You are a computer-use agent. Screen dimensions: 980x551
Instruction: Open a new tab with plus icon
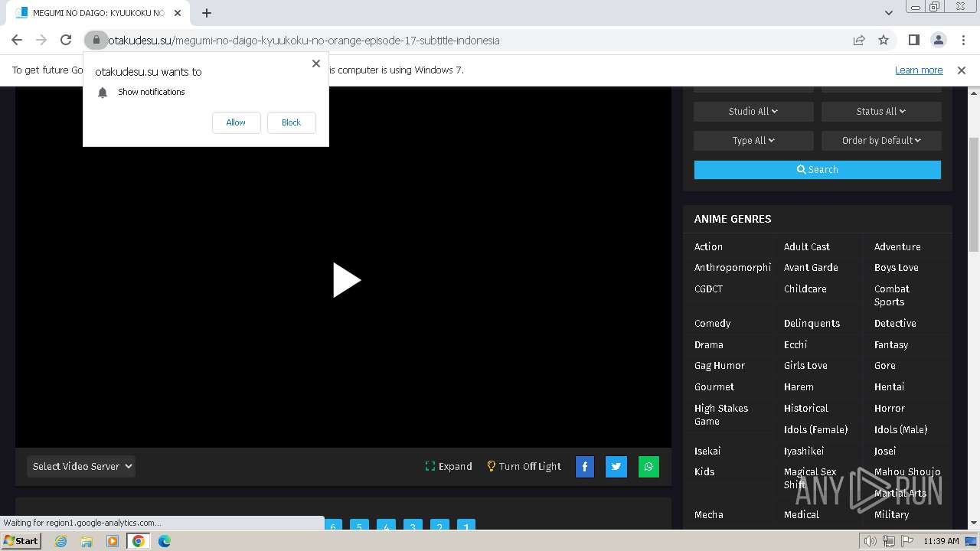[x=207, y=12]
